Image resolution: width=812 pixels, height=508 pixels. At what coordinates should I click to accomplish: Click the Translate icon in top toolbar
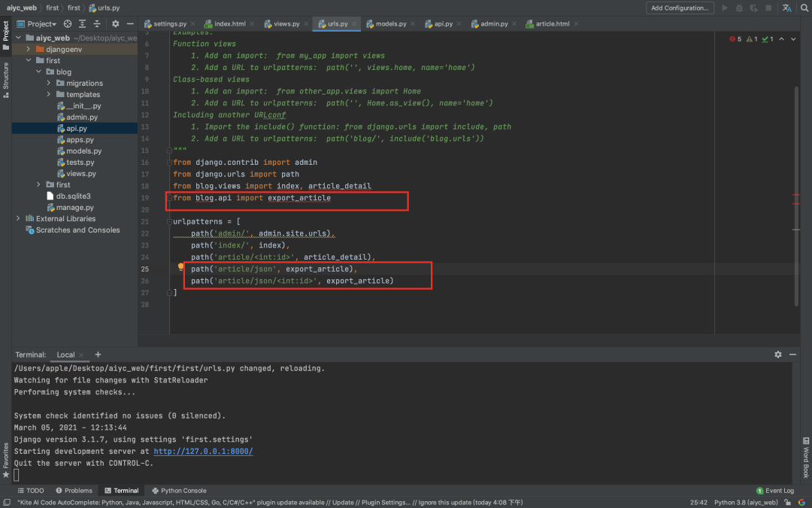[x=786, y=8]
